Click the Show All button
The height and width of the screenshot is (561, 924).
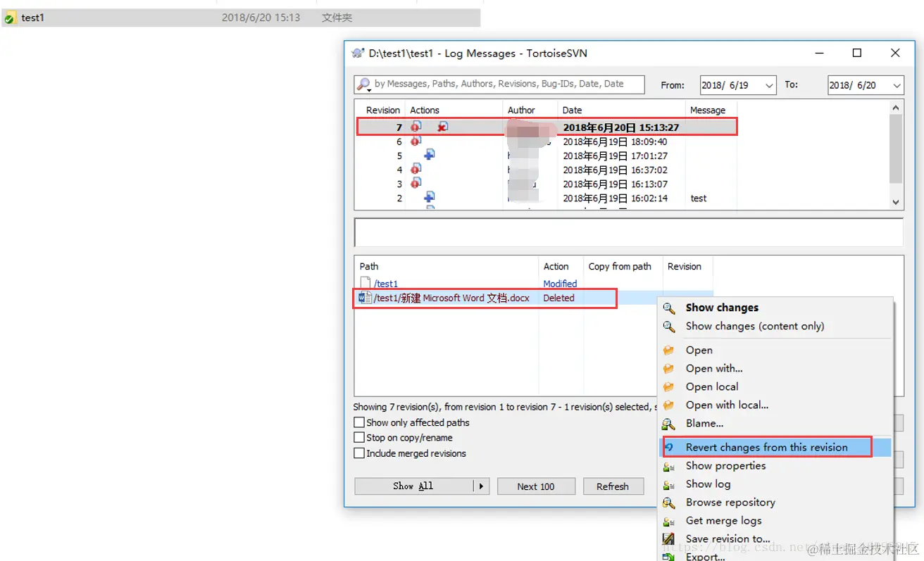tap(414, 486)
